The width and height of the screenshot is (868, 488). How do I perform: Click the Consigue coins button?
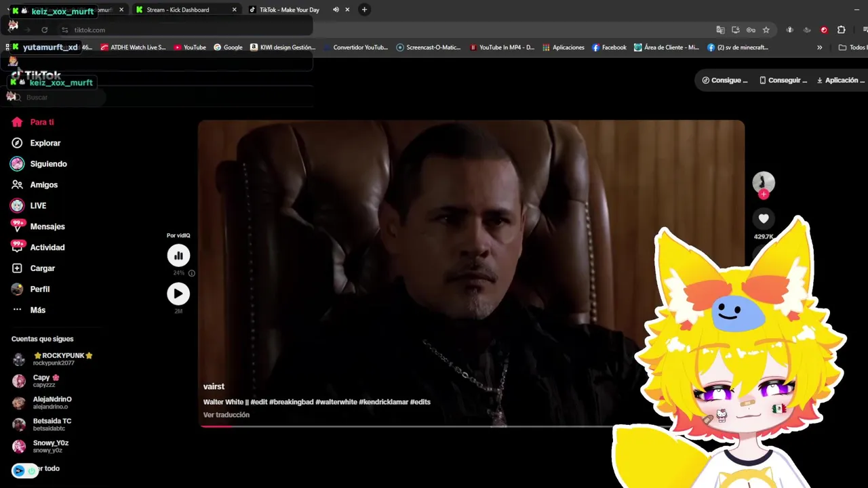pyautogui.click(x=725, y=80)
